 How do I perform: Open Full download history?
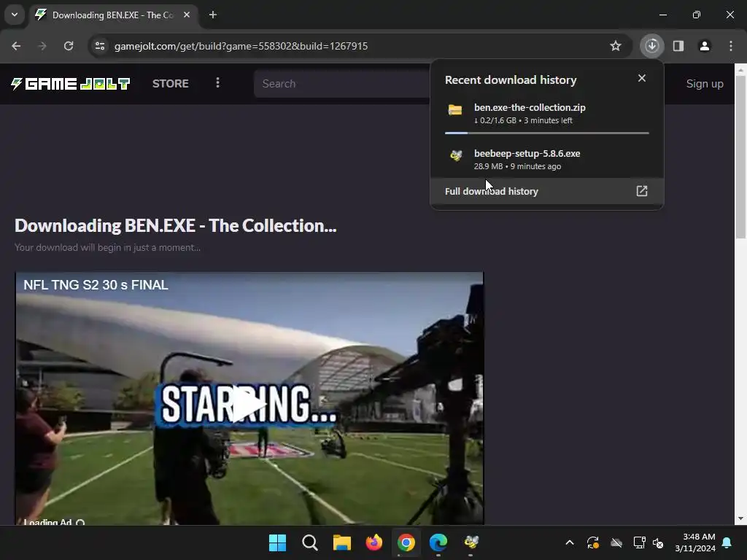(x=547, y=192)
